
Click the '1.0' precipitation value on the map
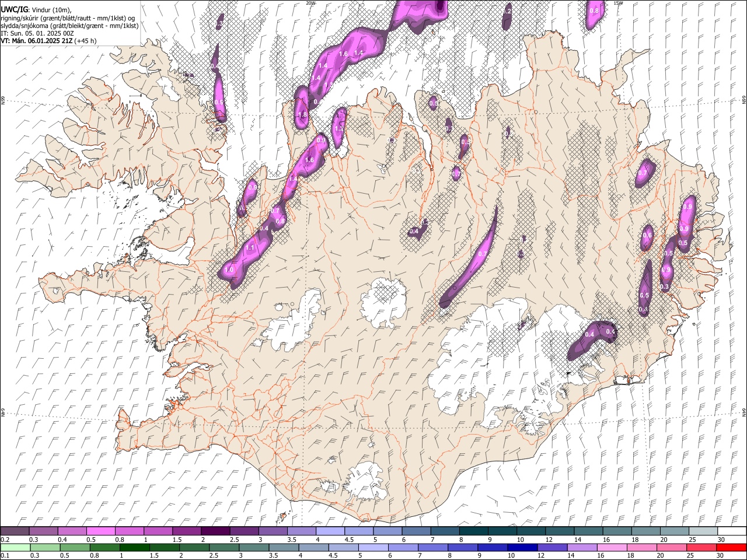[229, 271]
